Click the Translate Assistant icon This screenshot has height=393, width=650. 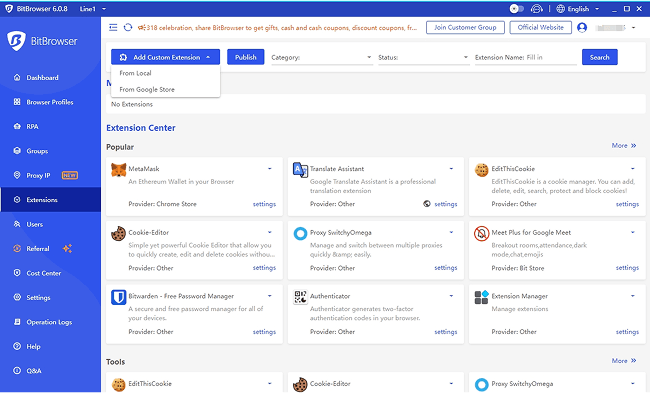coord(300,170)
